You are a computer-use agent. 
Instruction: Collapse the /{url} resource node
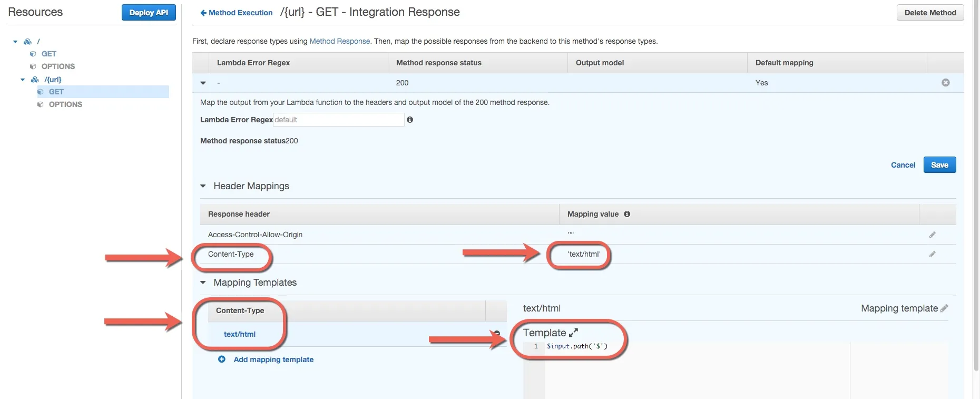tap(23, 80)
